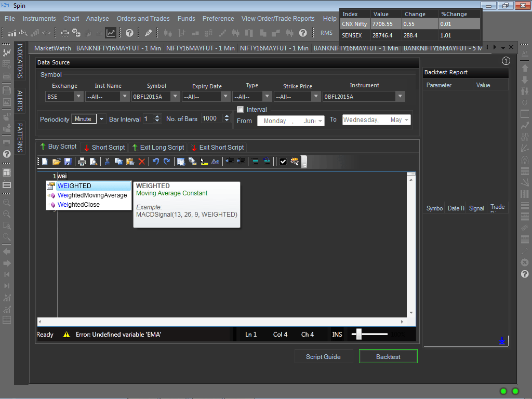Click the Undo arrow icon

pyautogui.click(x=155, y=162)
